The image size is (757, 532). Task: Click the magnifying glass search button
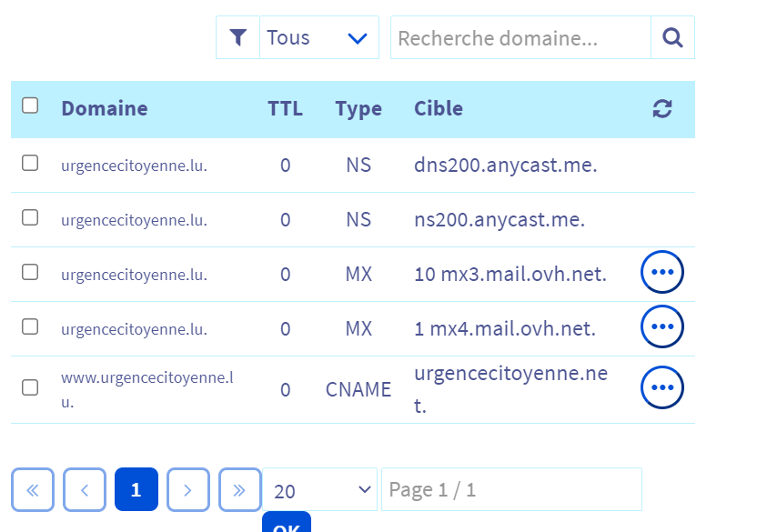coord(672,37)
